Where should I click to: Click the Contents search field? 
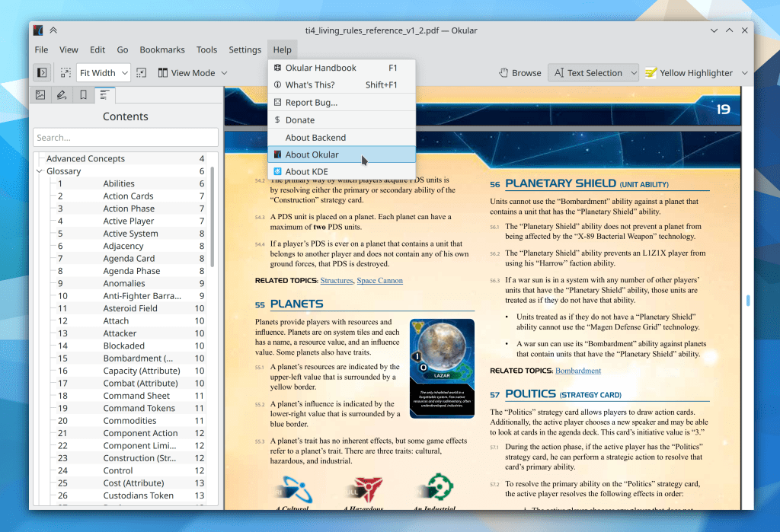click(126, 138)
